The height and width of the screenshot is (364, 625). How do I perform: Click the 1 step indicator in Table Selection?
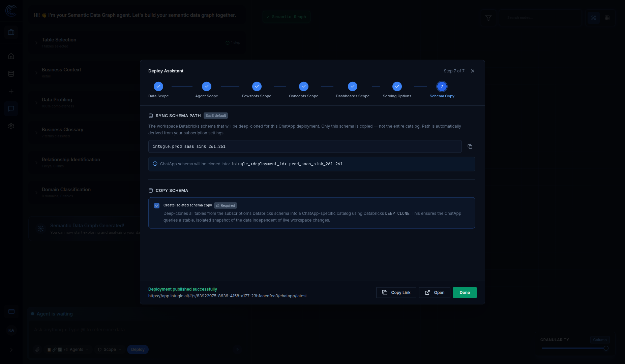pos(233,43)
